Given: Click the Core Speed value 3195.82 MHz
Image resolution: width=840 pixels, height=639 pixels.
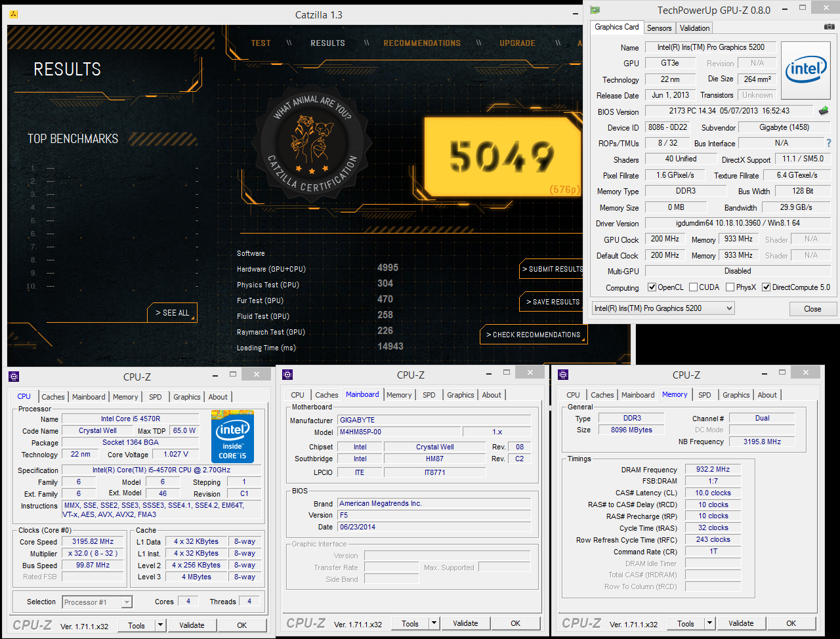Looking at the screenshot, I should click(x=93, y=542).
